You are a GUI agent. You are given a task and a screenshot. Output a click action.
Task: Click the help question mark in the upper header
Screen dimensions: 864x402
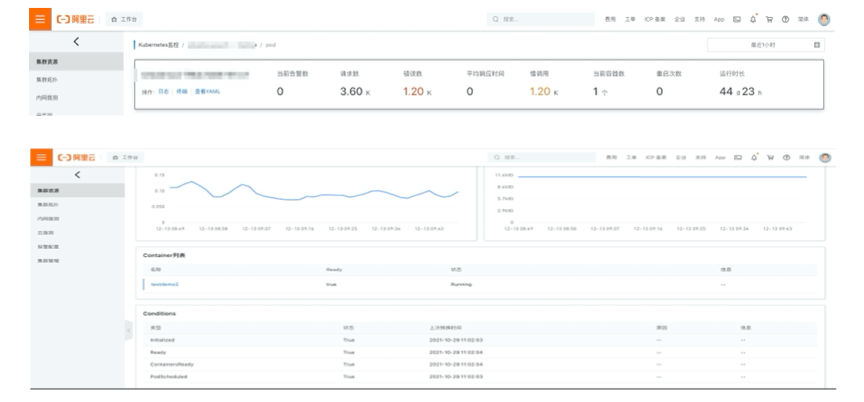(785, 19)
